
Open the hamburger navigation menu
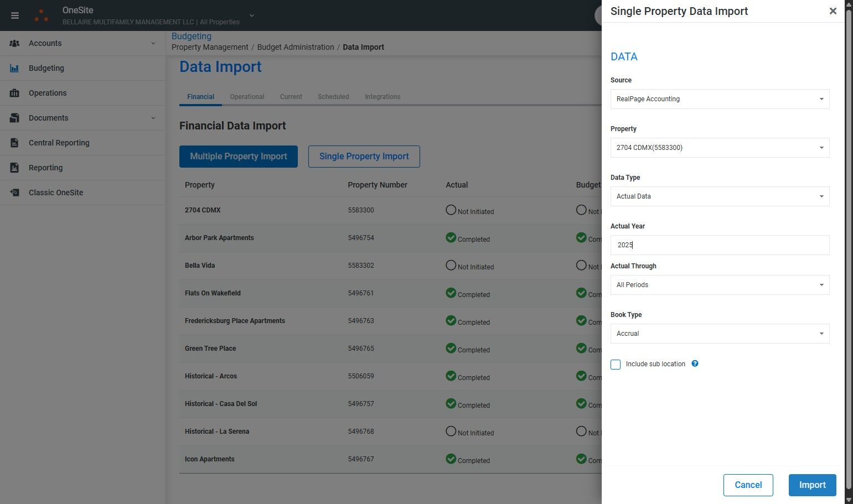coord(15,15)
